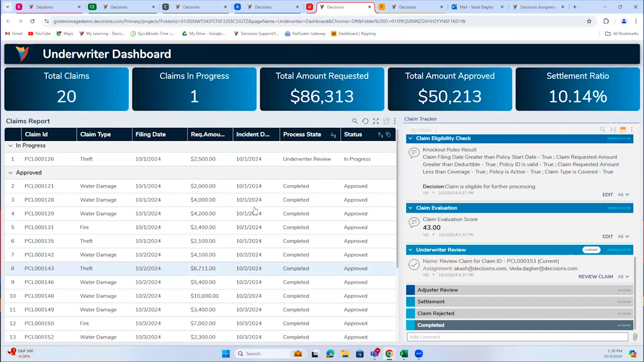Image resolution: width=644 pixels, height=362 pixels.
Task: Toggle the orange layout view icon
Action: point(623,130)
